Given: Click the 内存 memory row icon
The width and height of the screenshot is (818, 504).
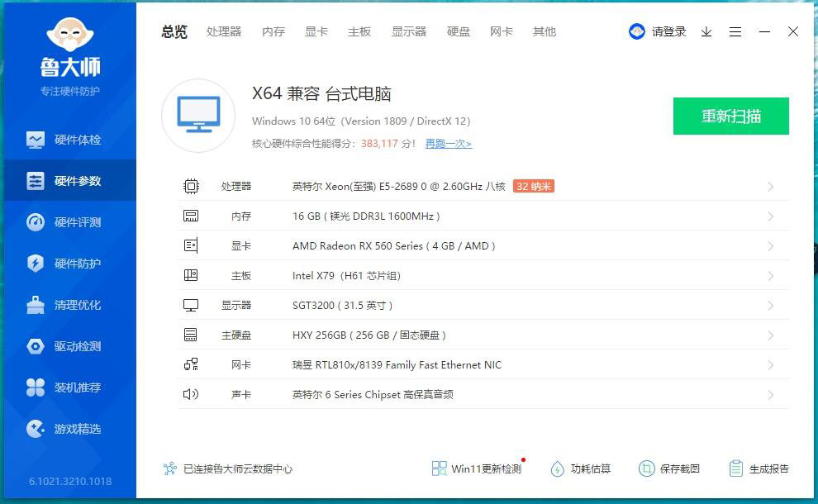Looking at the screenshot, I should [x=191, y=216].
